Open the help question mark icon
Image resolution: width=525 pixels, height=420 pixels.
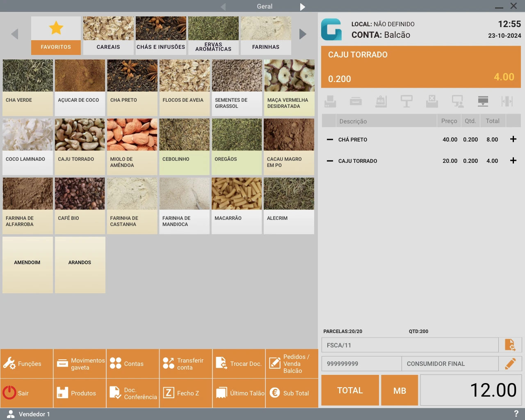click(x=516, y=414)
